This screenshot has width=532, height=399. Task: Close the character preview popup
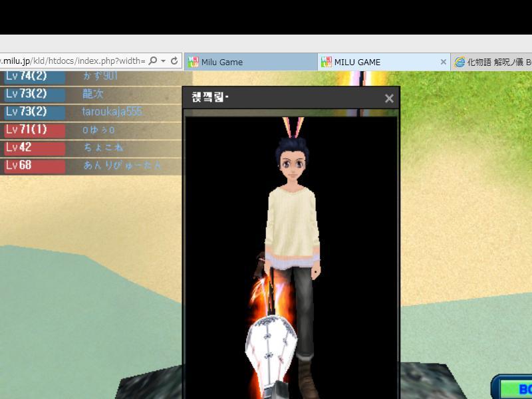(389, 98)
